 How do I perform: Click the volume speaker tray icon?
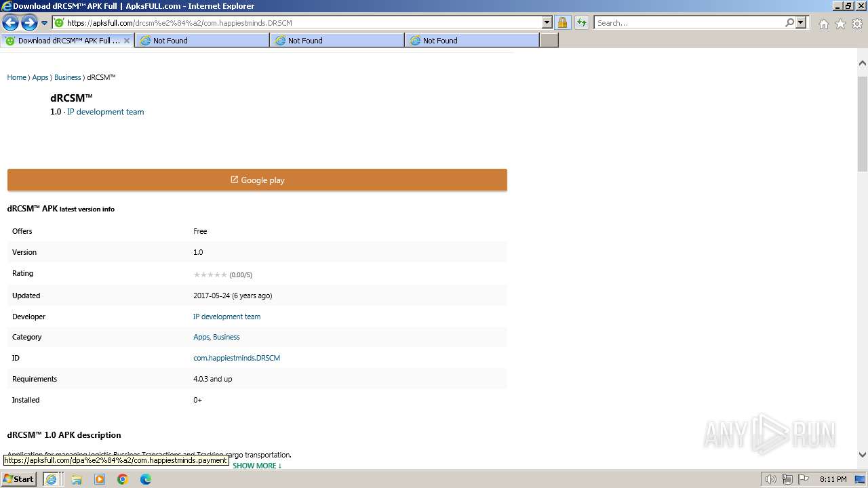(771, 480)
